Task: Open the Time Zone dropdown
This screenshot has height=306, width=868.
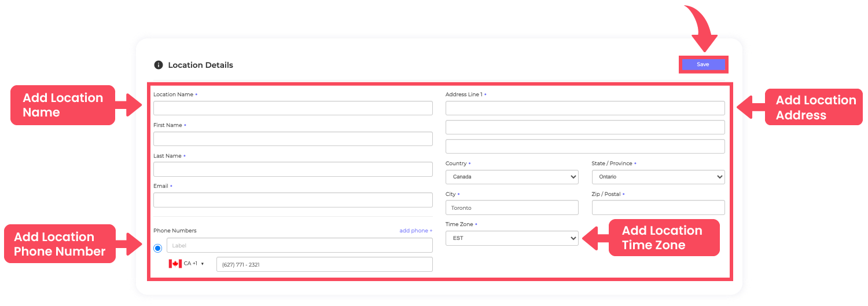Action: pos(512,238)
